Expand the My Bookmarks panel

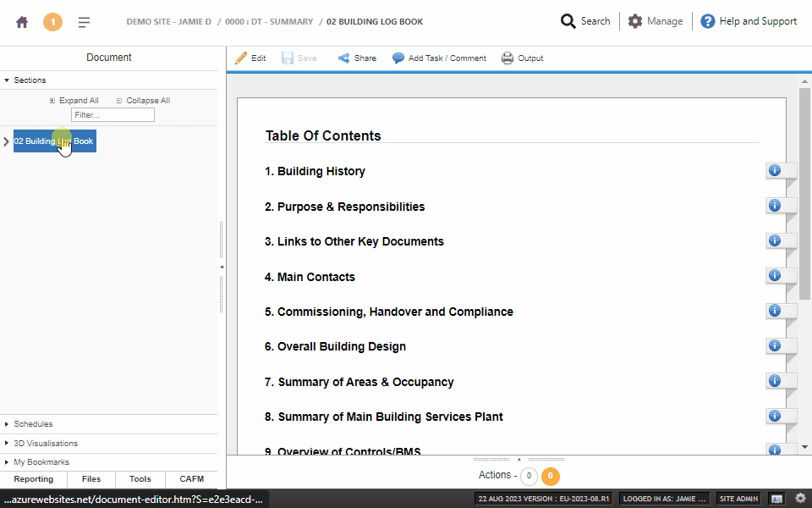[108, 462]
